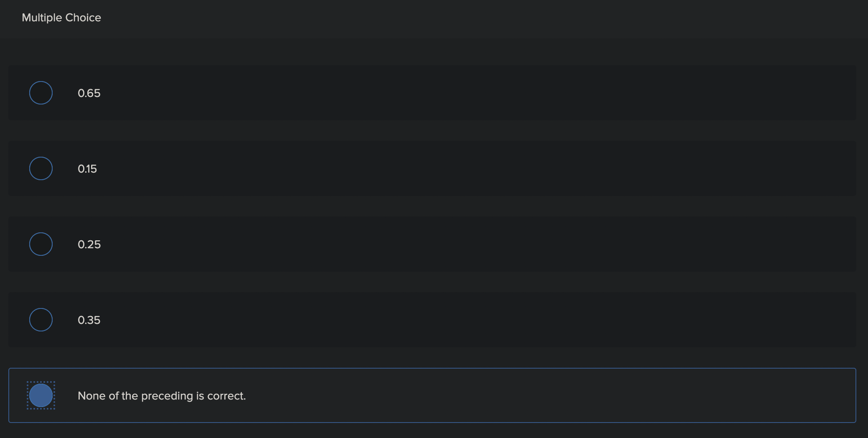The height and width of the screenshot is (438, 868).
Task: Click 'None of the preceding is correct' text
Action: point(162,395)
